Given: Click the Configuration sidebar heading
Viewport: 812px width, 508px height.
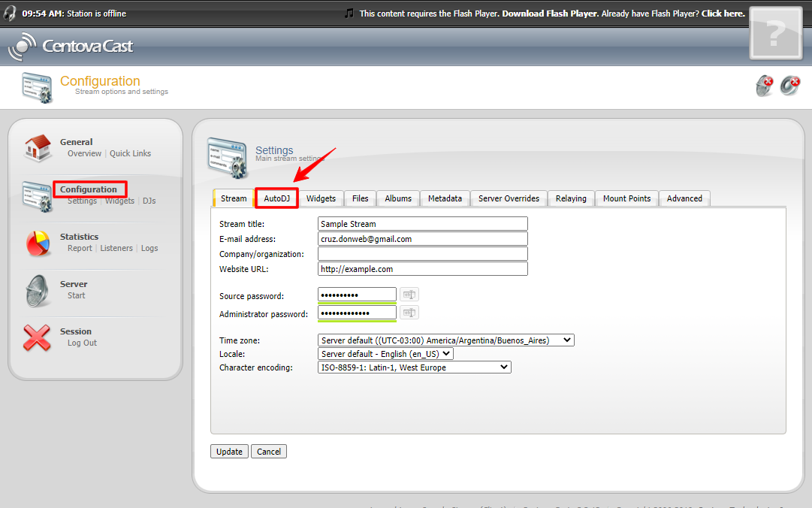Looking at the screenshot, I should pyautogui.click(x=89, y=189).
